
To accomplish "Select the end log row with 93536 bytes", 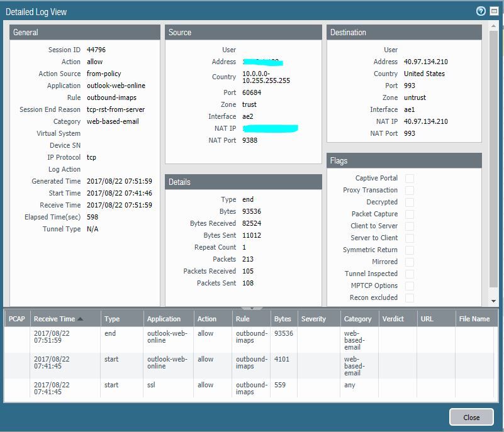I will coord(189,340).
